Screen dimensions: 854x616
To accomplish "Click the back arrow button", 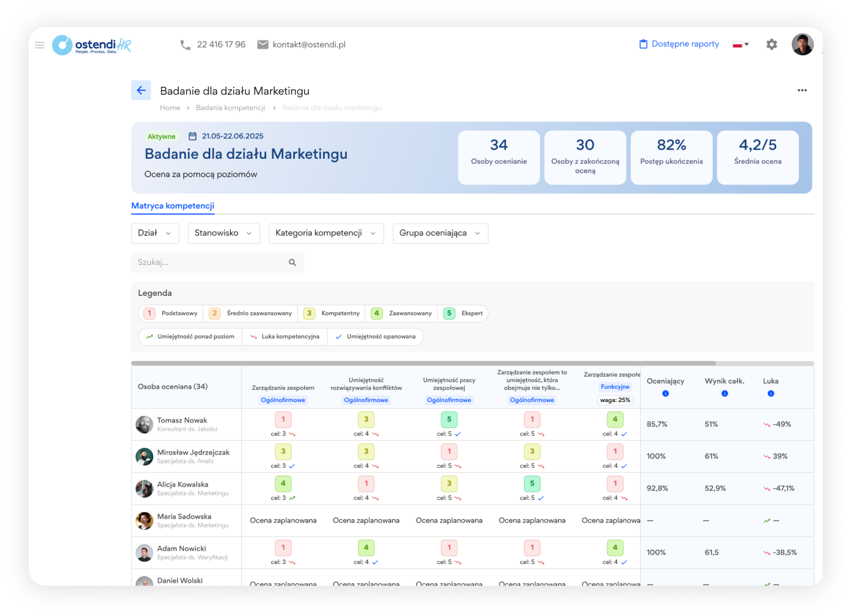I will (141, 90).
